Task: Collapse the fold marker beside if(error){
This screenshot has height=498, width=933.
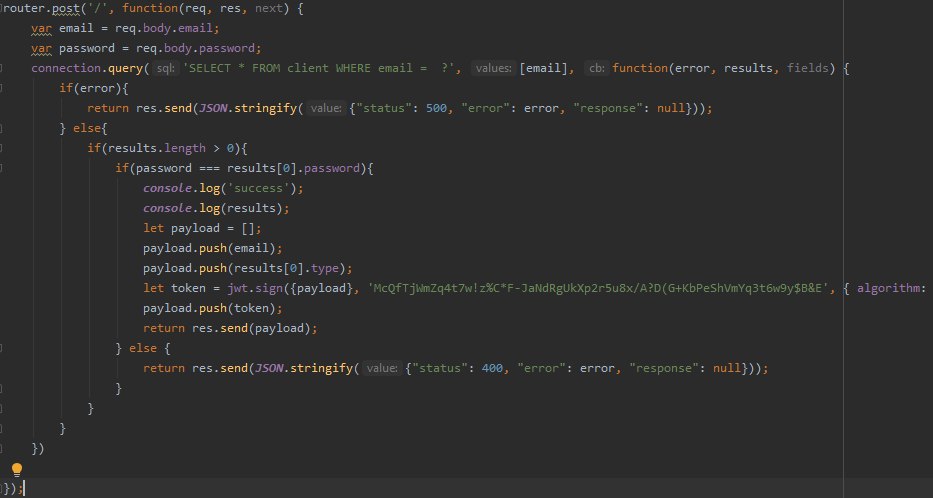Action: [2, 88]
